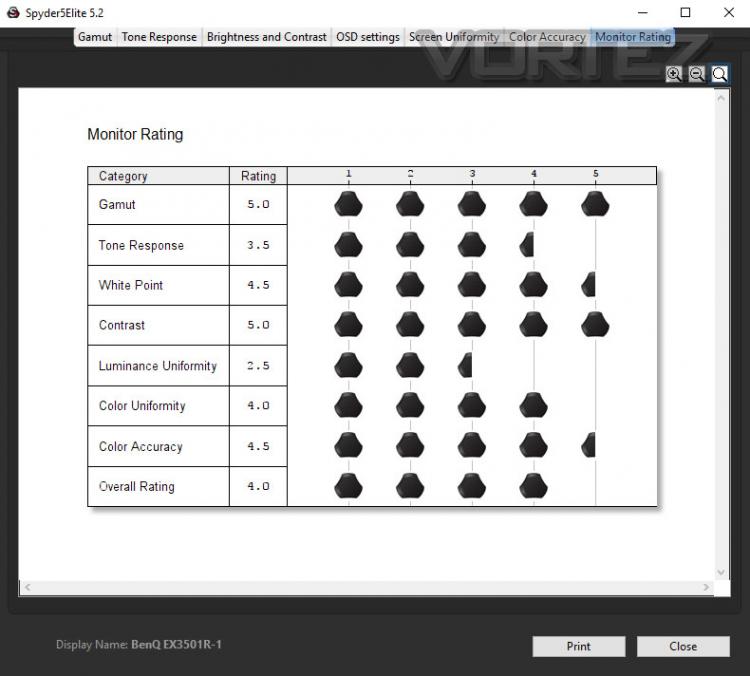The width and height of the screenshot is (750, 676).
Task: Click the vertical scrollbar track
Action: pos(721,335)
